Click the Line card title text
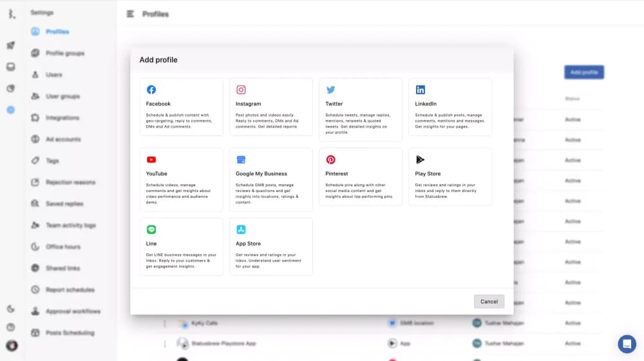The width and height of the screenshot is (644, 361). click(151, 244)
